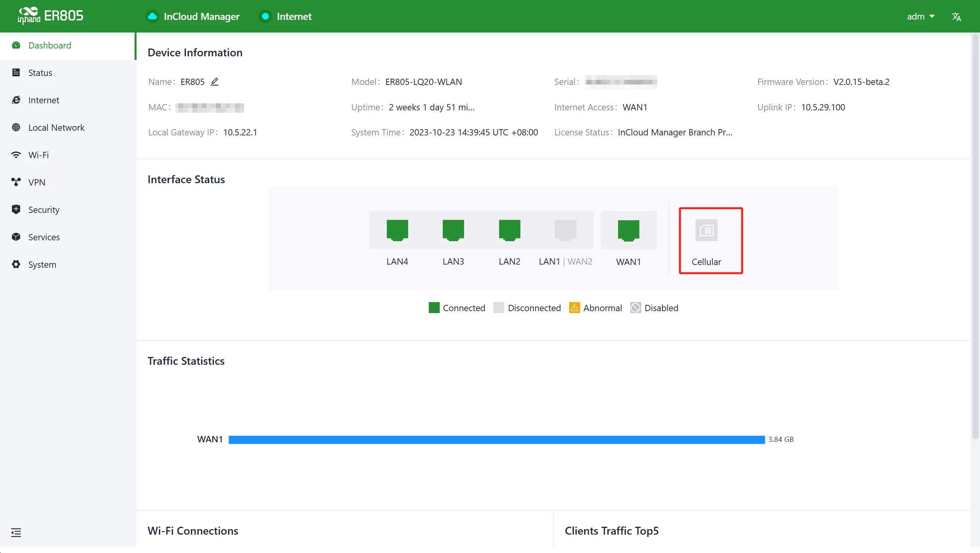Click the 3.84 GB traffic value

781,440
